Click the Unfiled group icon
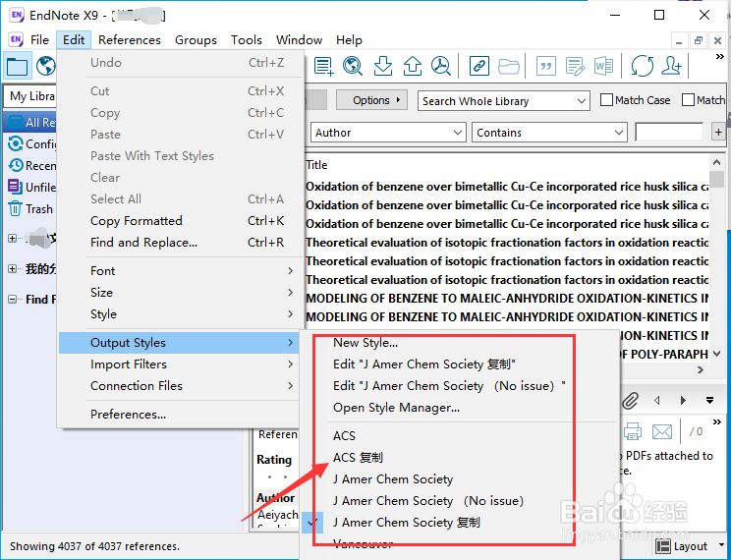The image size is (731, 560). pyautogui.click(x=15, y=187)
